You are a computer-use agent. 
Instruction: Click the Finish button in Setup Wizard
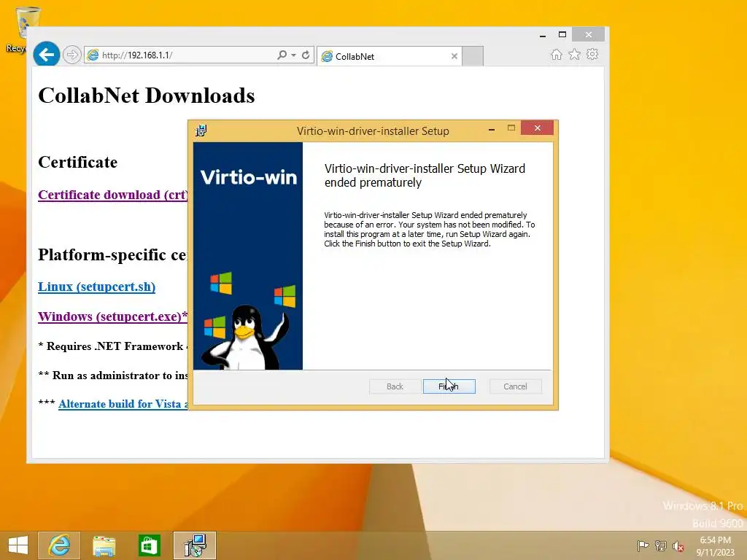[449, 386]
